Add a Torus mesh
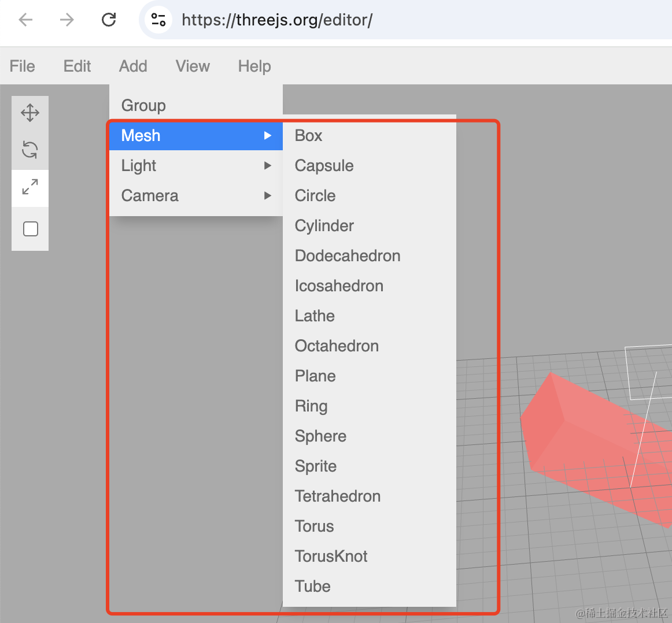 tap(370, 526)
